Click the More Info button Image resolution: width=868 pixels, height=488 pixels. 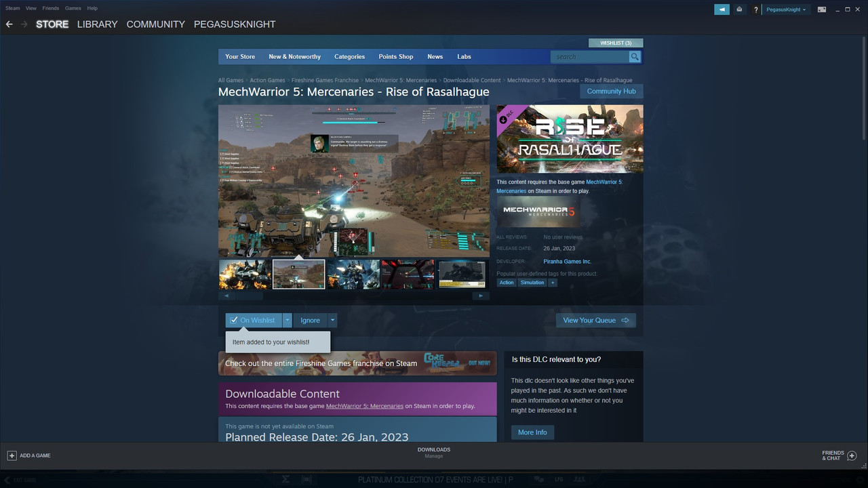click(x=532, y=432)
